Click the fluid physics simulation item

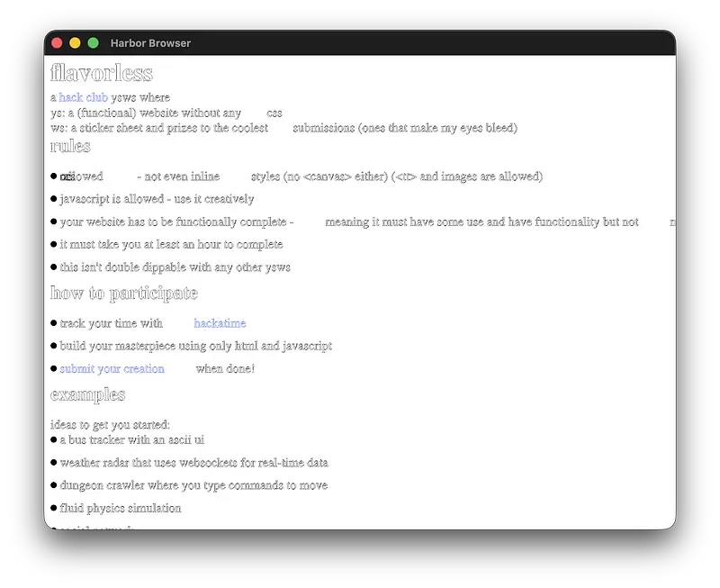coord(121,508)
